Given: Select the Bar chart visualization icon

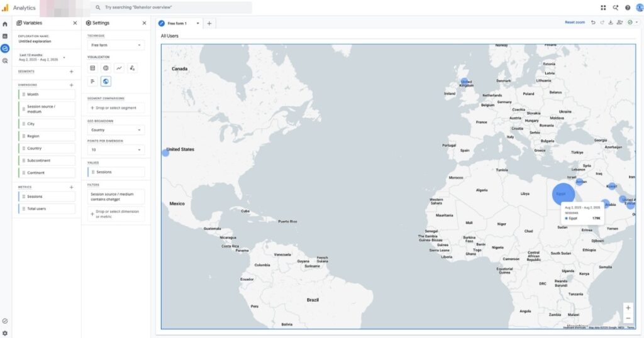Looking at the screenshot, I should [x=93, y=81].
